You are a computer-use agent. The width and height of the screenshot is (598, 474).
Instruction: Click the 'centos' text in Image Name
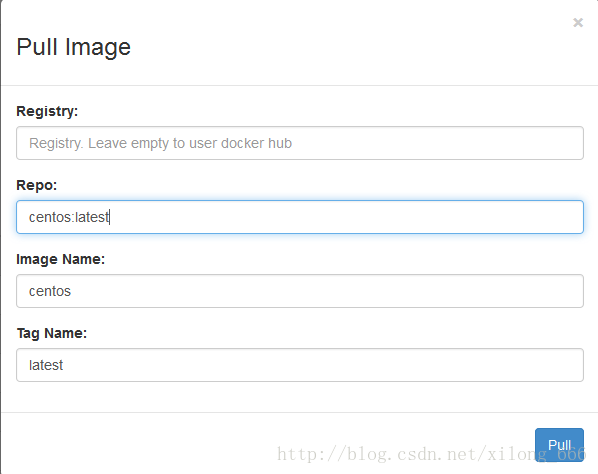coord(50,291)
